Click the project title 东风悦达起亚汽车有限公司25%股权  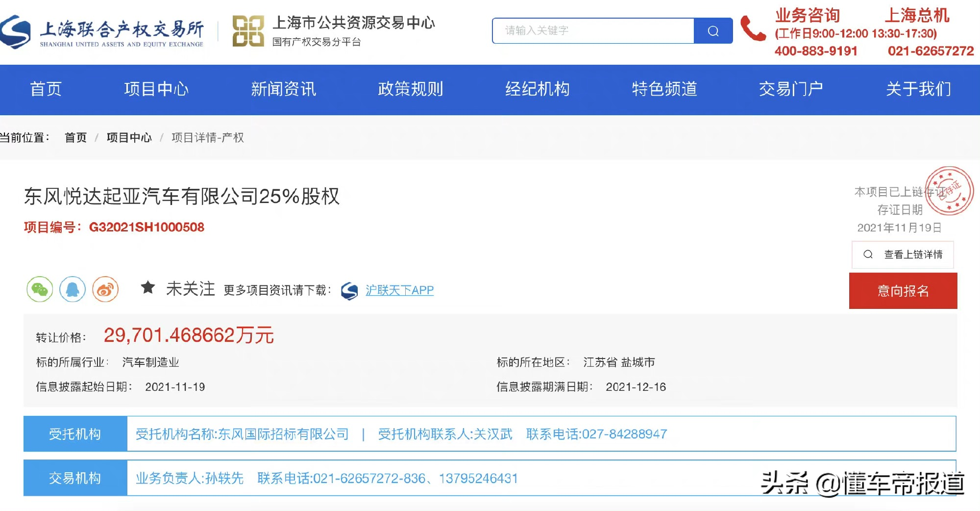coord(182,196)
